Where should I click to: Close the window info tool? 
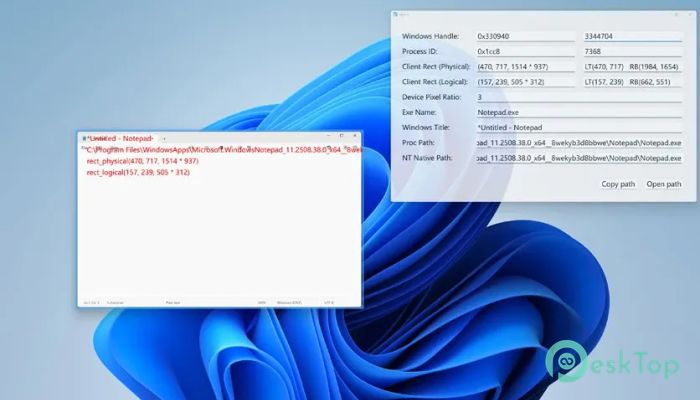tap(691, 14)
